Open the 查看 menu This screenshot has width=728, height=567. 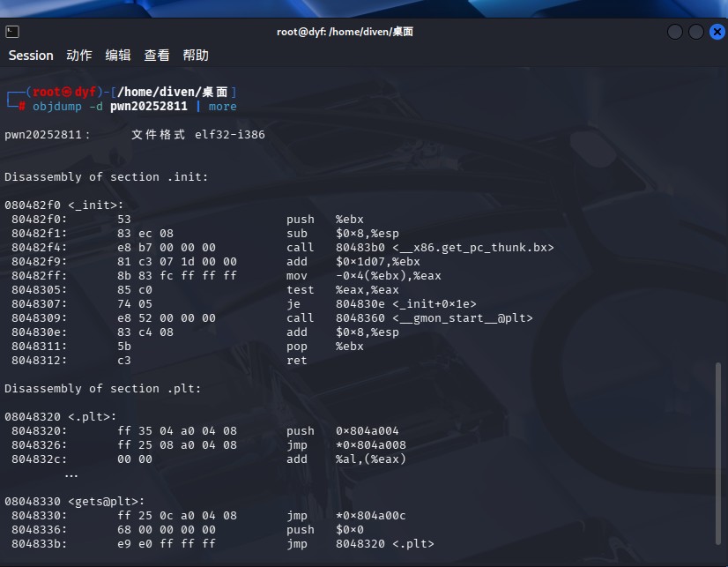click(157, 56)
